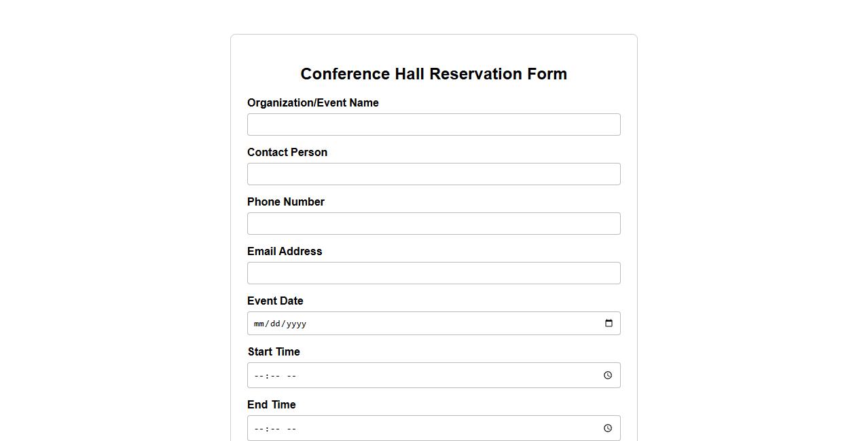Click the Contact Person text box
This screenshot has width=868, height=441.
click(x=433, y=174)
